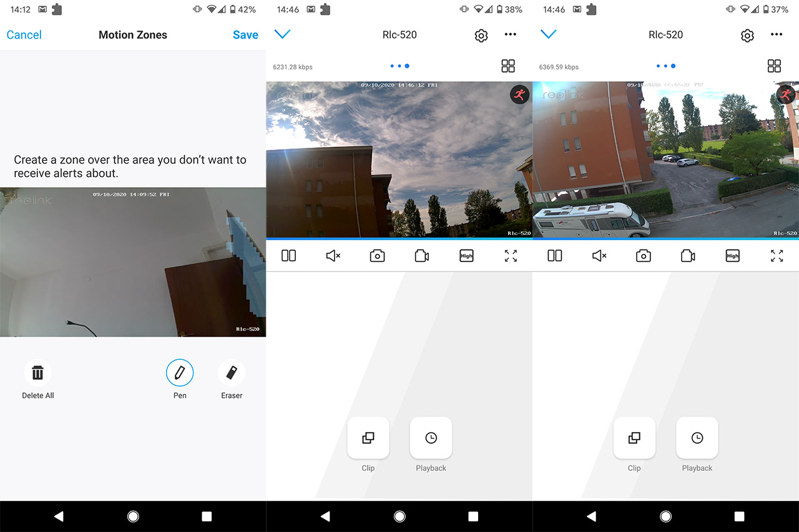Tap the live parking lot camera feed
The image size is (799, 532).
tap(665, 159)
